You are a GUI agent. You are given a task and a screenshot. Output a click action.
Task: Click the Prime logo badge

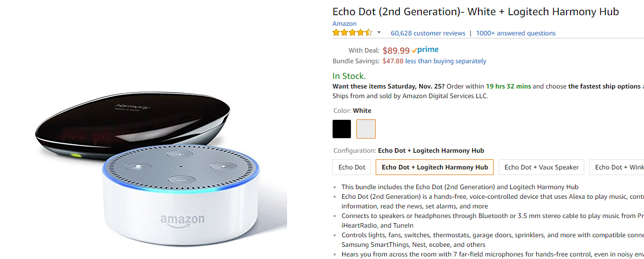coord(425,50)
